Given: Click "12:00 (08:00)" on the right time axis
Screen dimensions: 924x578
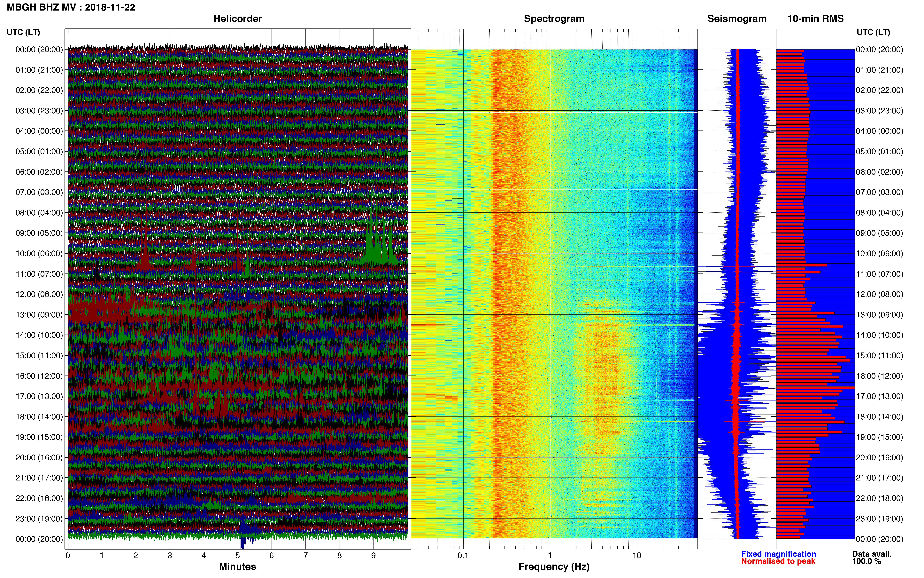Looking at the screenshot, I should [879, 294].
